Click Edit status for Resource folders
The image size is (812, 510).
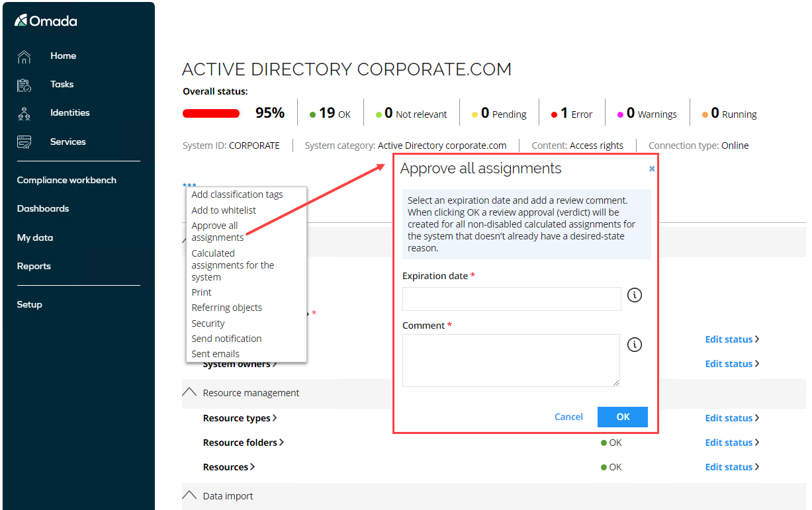point(732,443)
